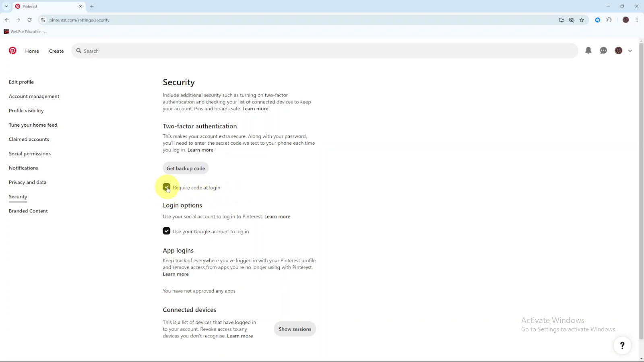Click Show sessions button
The width and height of the screenshot is (644, 362).
pyautogui.click(x=295, y=329)
